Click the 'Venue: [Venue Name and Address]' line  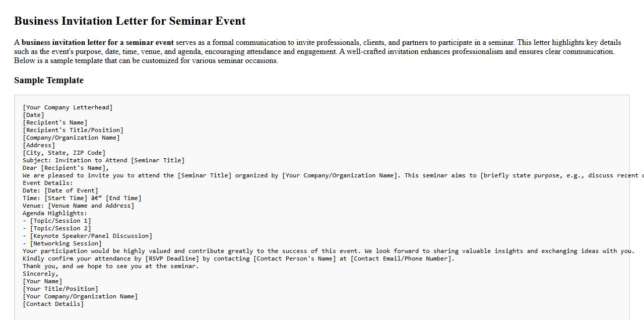pyautogui.click(x=78, y=206)
